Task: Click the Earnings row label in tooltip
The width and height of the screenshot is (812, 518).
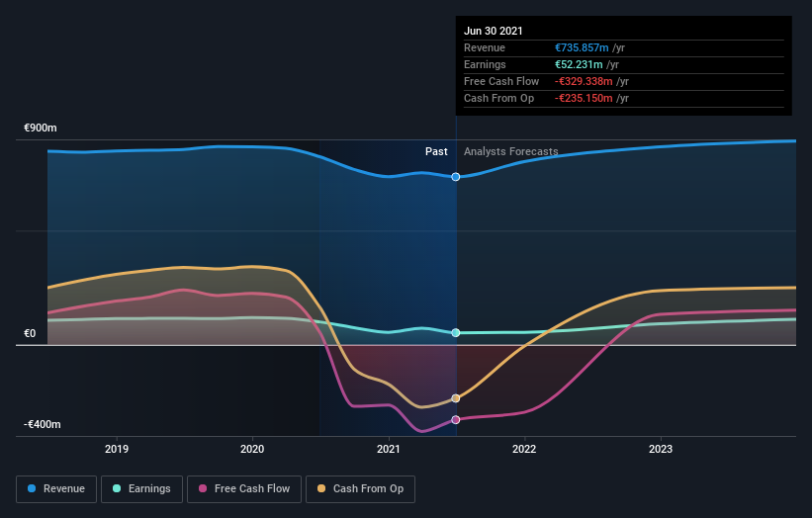Action: (485, 64)
